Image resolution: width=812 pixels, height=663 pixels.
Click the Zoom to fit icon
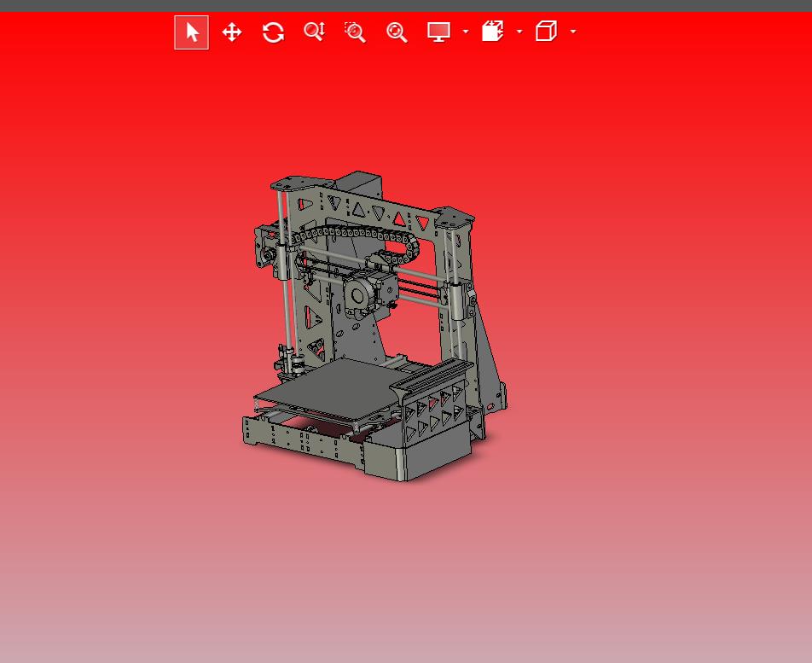[x=397, y=32]
